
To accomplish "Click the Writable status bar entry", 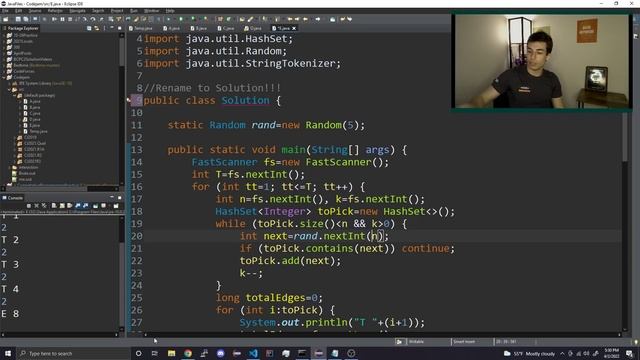I will (416, 342).
